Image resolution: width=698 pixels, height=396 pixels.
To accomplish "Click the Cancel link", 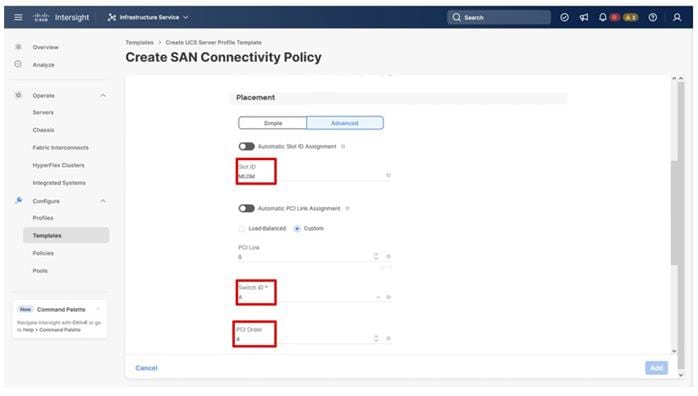I will pyautogui.click(x=146, y=368).
